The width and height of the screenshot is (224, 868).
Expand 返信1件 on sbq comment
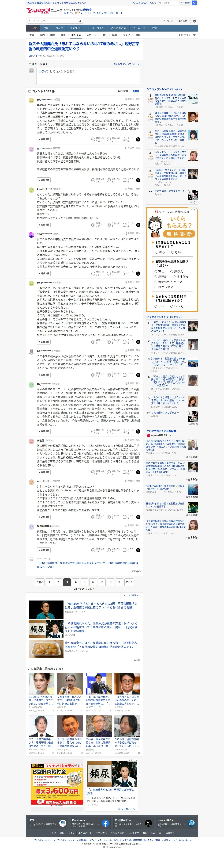[x=44, y=273]
